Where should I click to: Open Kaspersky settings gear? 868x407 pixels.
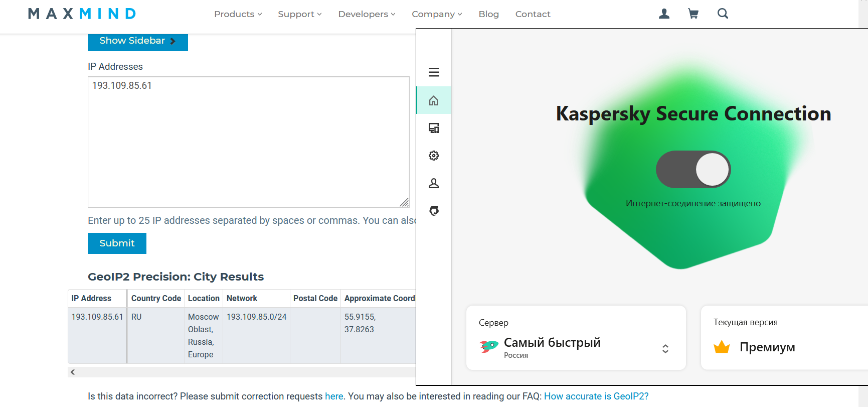[x=434, y=156]
